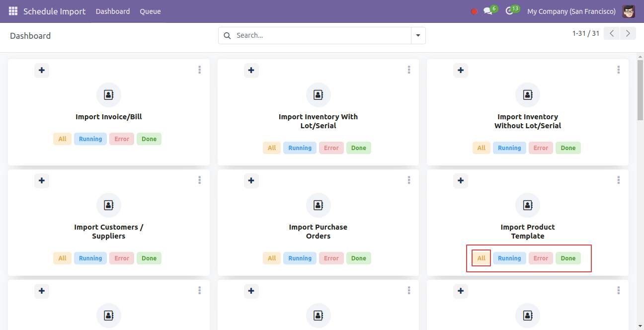The height and width of the screenshot is (330, 644).
Task: Click plus icon on Import Customers / Suppliers card
Action: point(42,180)
